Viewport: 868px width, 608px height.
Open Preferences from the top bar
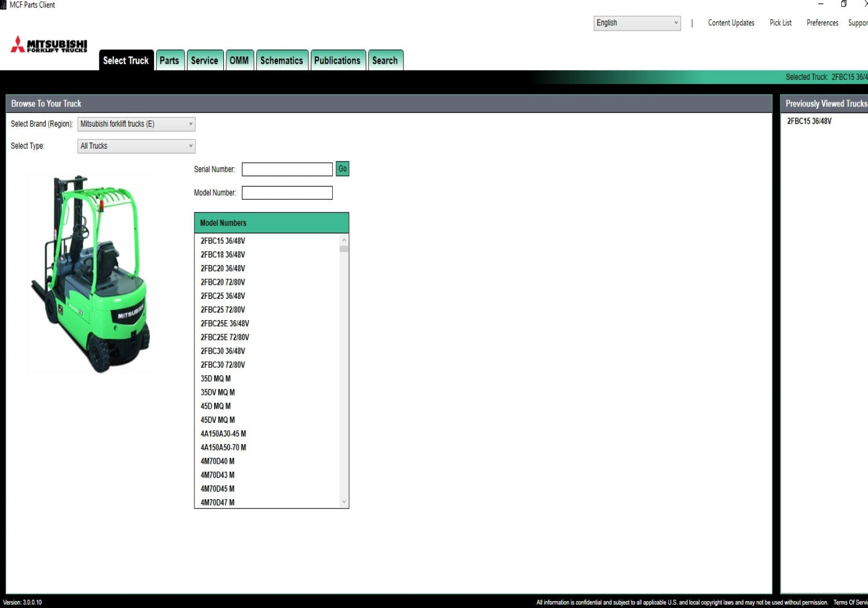click(x=822, y=23)
